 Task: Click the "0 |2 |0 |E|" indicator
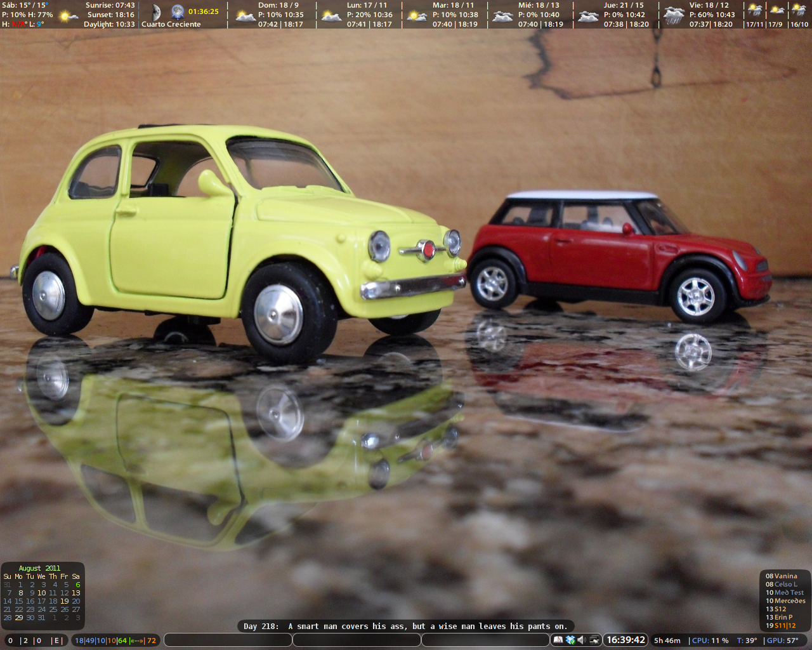coord(34,640)
